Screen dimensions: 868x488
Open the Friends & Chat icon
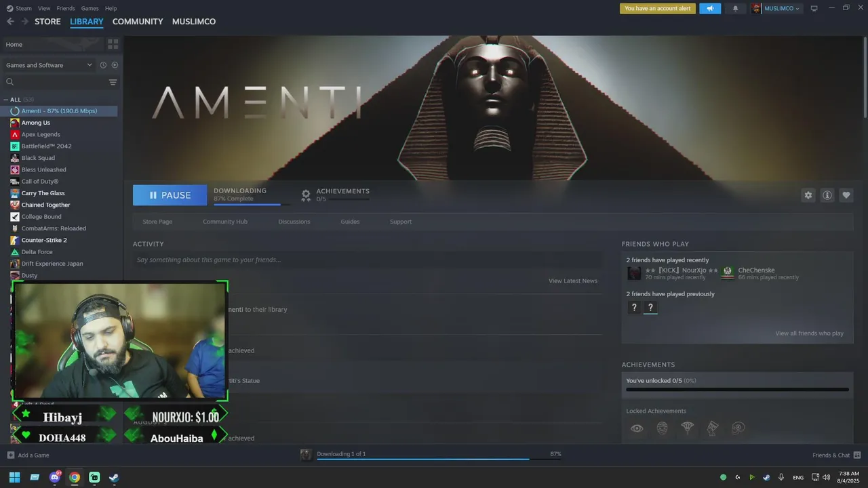pyautogui.click(x=857, y=455)
